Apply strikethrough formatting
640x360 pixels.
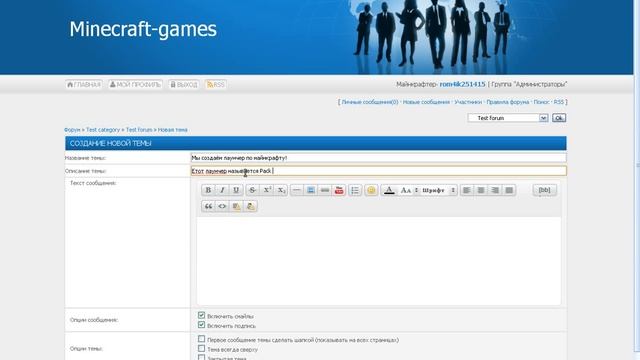[253, 190]
